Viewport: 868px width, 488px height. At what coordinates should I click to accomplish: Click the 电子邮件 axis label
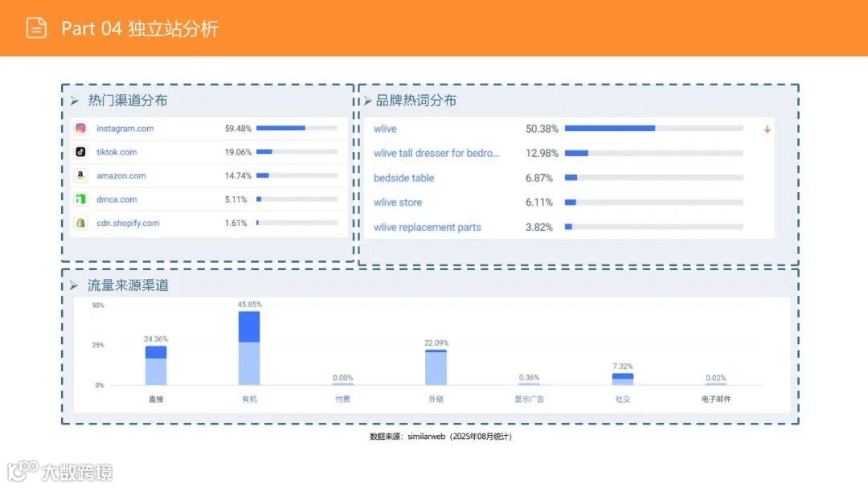point(716,399)
